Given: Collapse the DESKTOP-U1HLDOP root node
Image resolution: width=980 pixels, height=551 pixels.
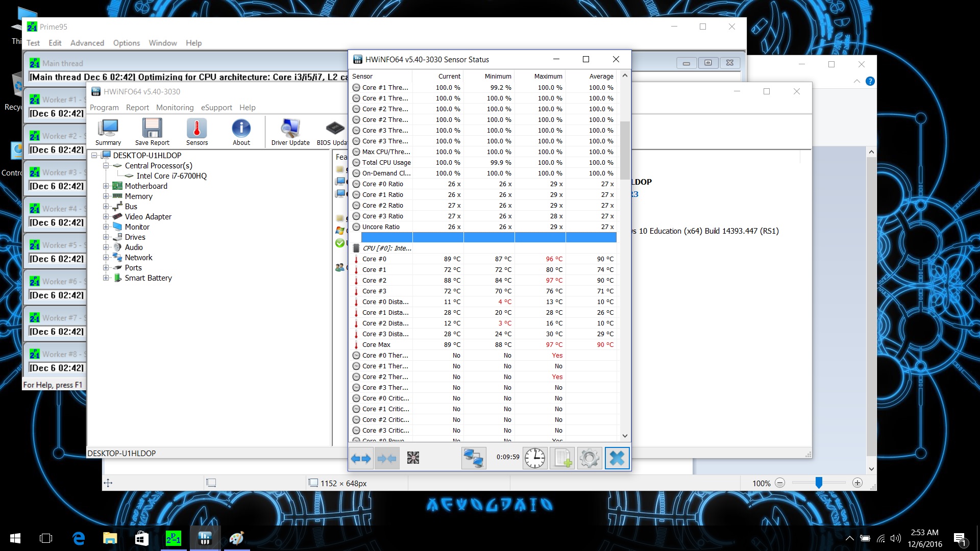Looking at the screenshot, I should (x=94, y=156).
